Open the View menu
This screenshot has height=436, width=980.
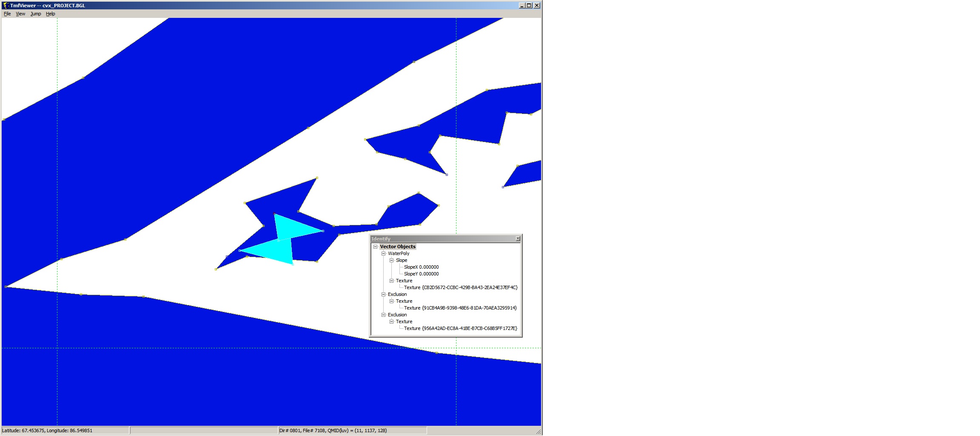(x=20, y=14)
